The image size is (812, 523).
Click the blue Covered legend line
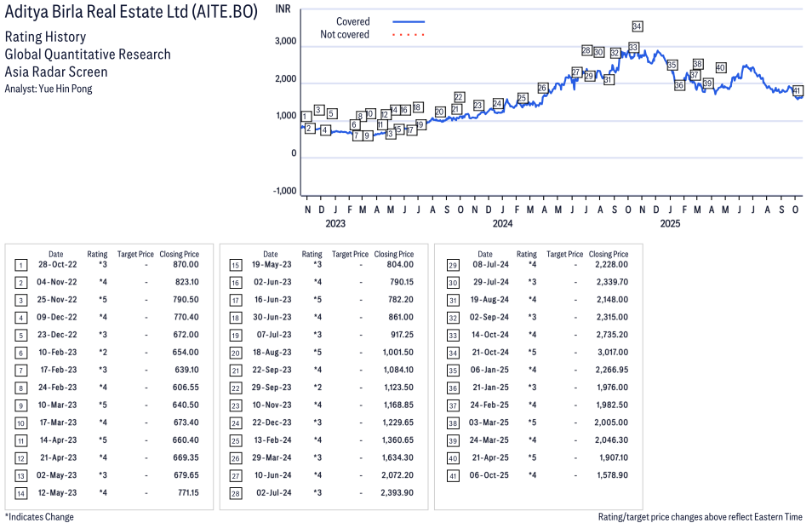pyautogui.click(x=408, y=21)
